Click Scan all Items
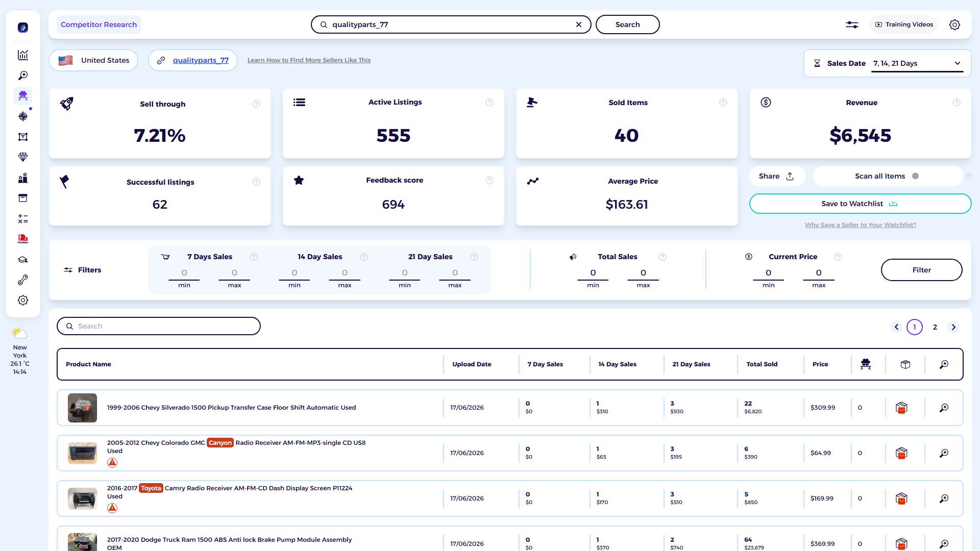Image resolution: width=980 pixels, height=551 pixels. click(x=887, y=176)
